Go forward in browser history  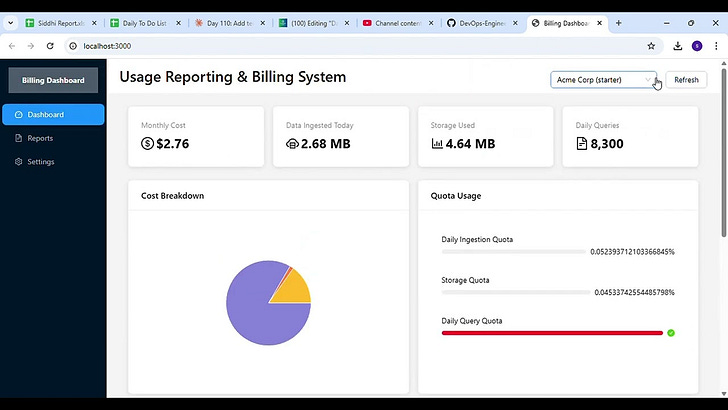[31, 46]
